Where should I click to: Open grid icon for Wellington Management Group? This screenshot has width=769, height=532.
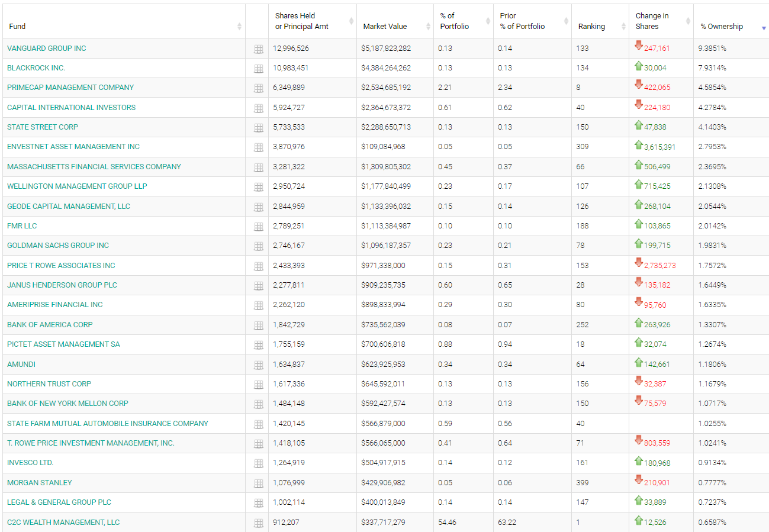pyautogui.click(x=258, y=187)
